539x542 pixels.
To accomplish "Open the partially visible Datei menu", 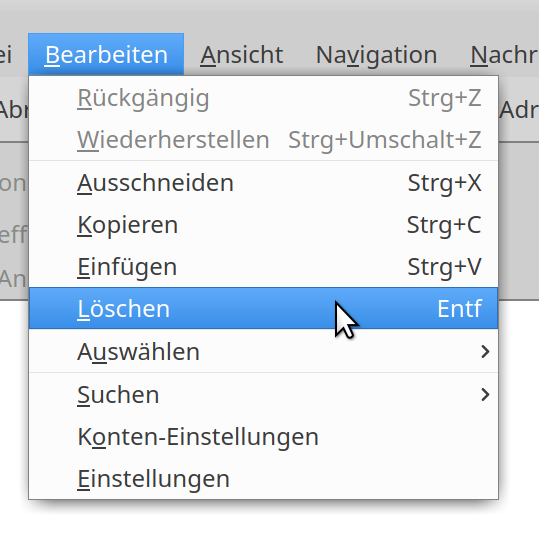I will click(x=6, y=55).
